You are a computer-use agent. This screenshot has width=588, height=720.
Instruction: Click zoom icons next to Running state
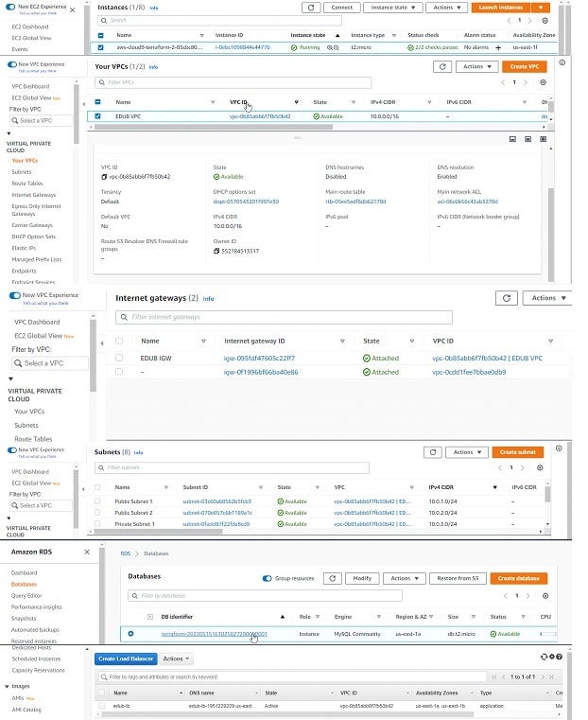(x=333, y=47)
